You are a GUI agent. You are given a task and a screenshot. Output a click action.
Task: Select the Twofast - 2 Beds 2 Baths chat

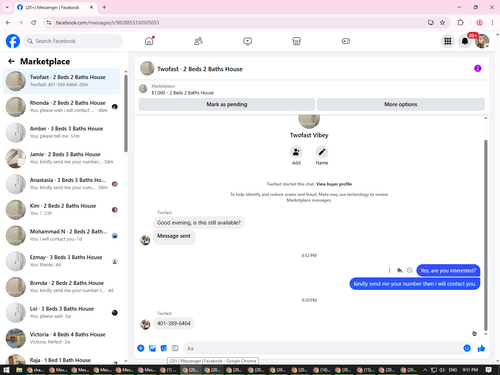tap(62, 81)
